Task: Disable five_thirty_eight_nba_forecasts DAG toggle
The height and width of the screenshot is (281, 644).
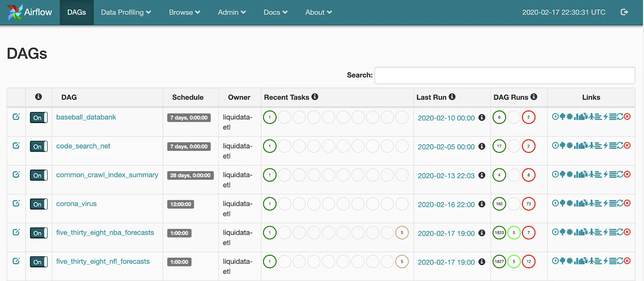Action: coord(39,233)
